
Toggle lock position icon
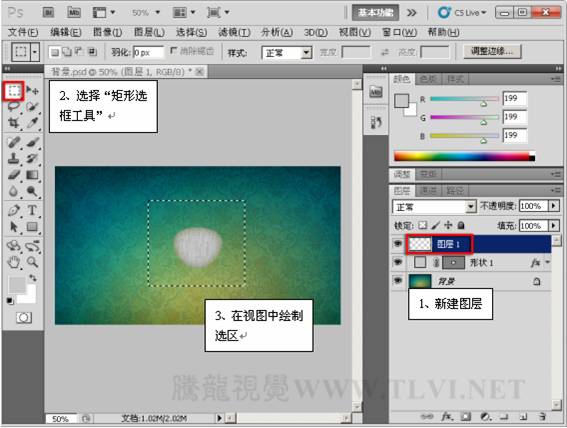point(448,225)
